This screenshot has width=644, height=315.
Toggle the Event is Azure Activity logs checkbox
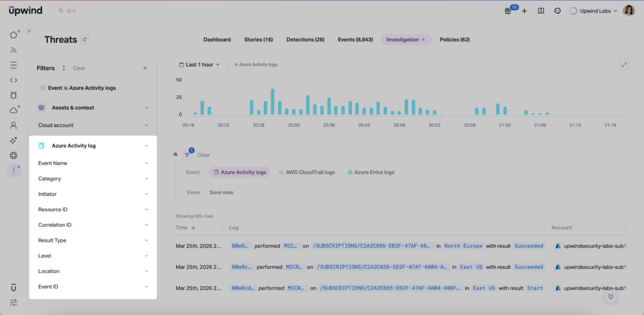(x=43, y=88)
